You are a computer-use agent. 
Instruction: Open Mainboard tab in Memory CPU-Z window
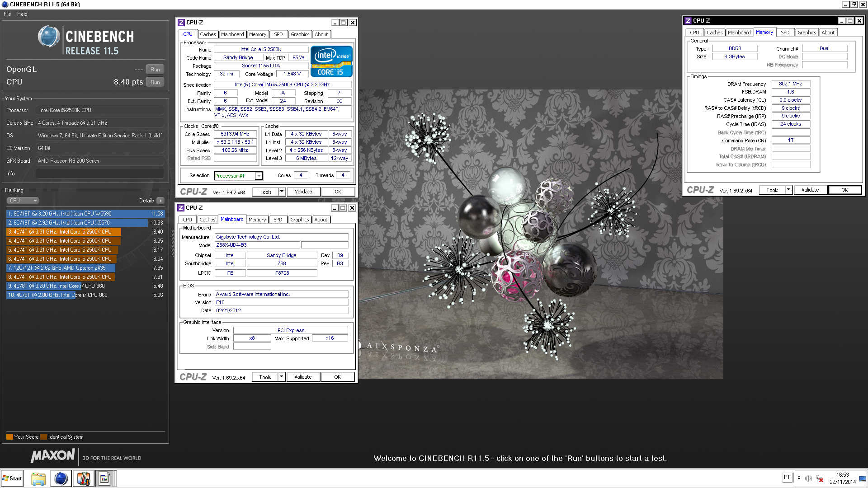point(739,33)
